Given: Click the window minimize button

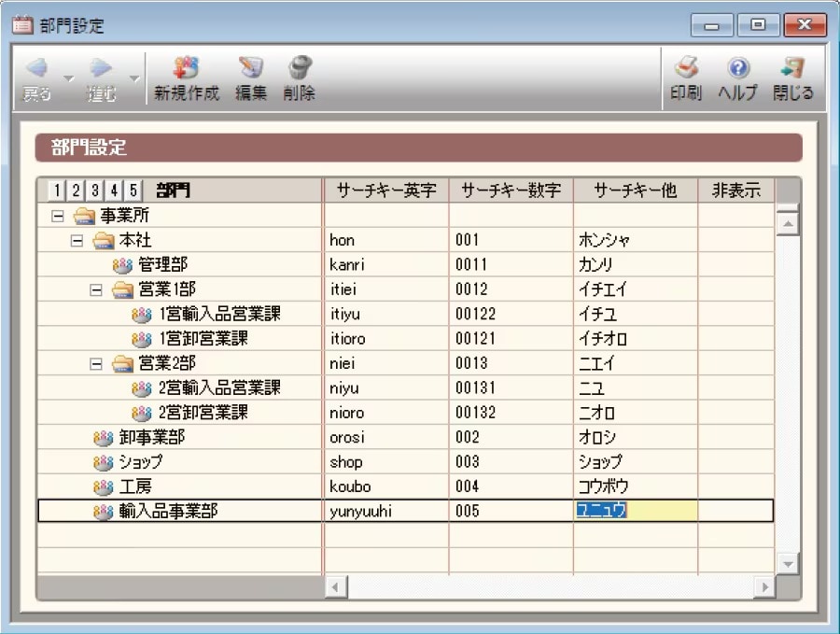Looking at the screenshot, I should [x=711, y=25].
